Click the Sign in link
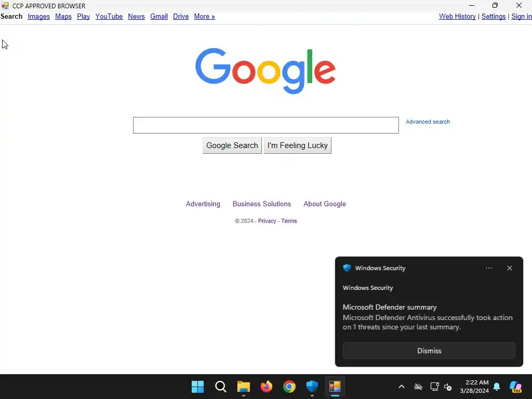 [522, 16]
